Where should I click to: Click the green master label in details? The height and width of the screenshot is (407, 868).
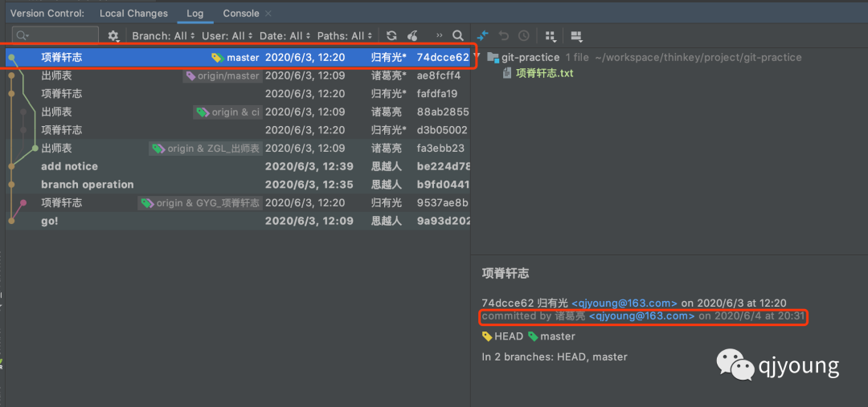tap(551, 336)
